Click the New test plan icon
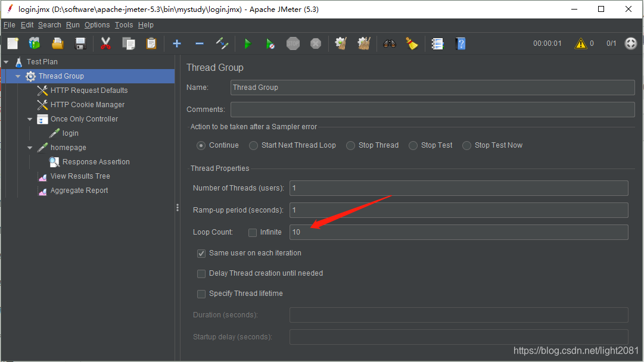Image resolution: width=644 pixels, height=362 pixels. (13, 43)
